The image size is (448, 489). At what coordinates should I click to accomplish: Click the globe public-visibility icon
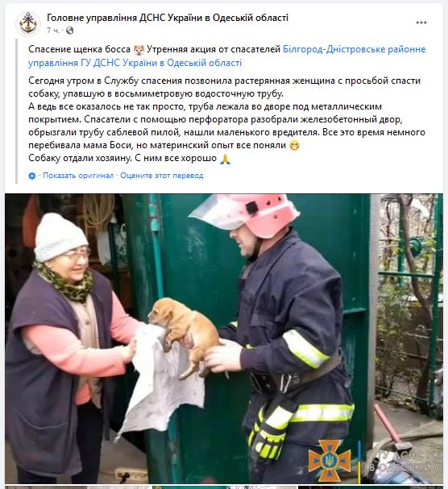(x=70, y=31)
